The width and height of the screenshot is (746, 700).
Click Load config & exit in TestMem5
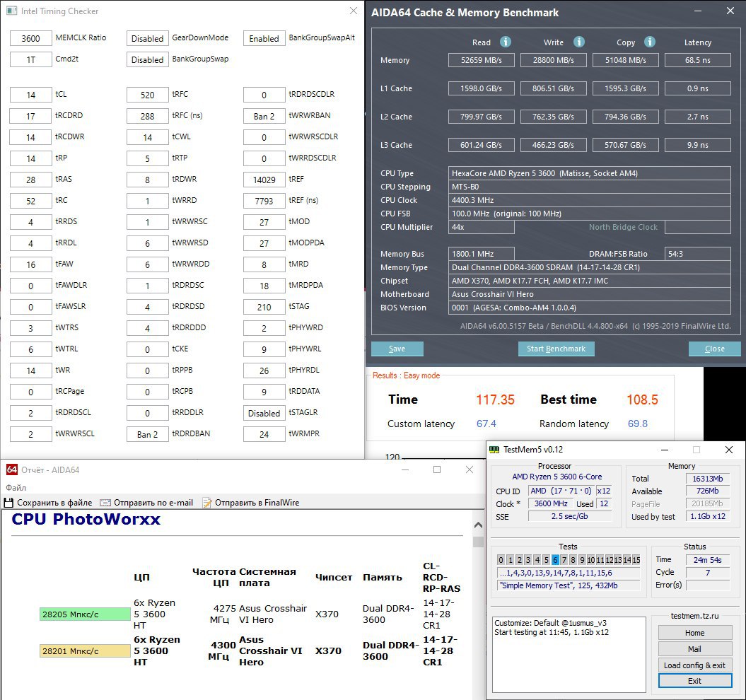(694, 665)
